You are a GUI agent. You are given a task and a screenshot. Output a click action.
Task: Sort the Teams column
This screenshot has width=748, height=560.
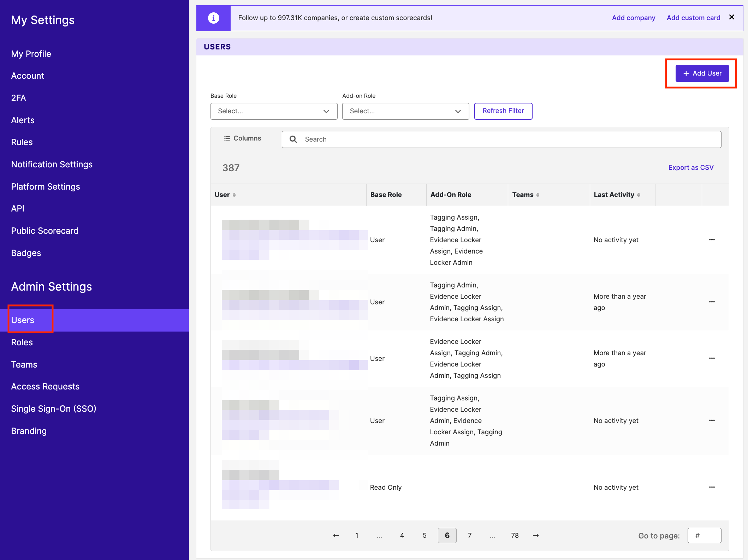point(538,195)
